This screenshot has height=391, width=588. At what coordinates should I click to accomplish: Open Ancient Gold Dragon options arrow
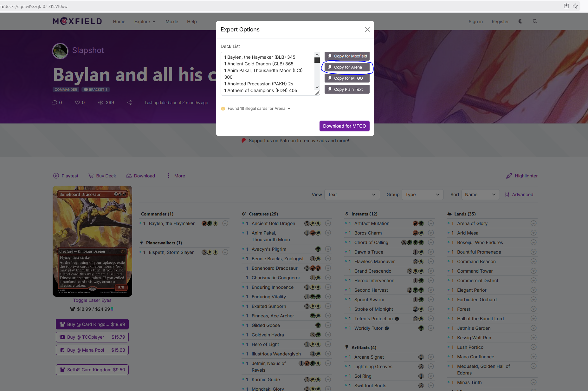tap(328, 223)
